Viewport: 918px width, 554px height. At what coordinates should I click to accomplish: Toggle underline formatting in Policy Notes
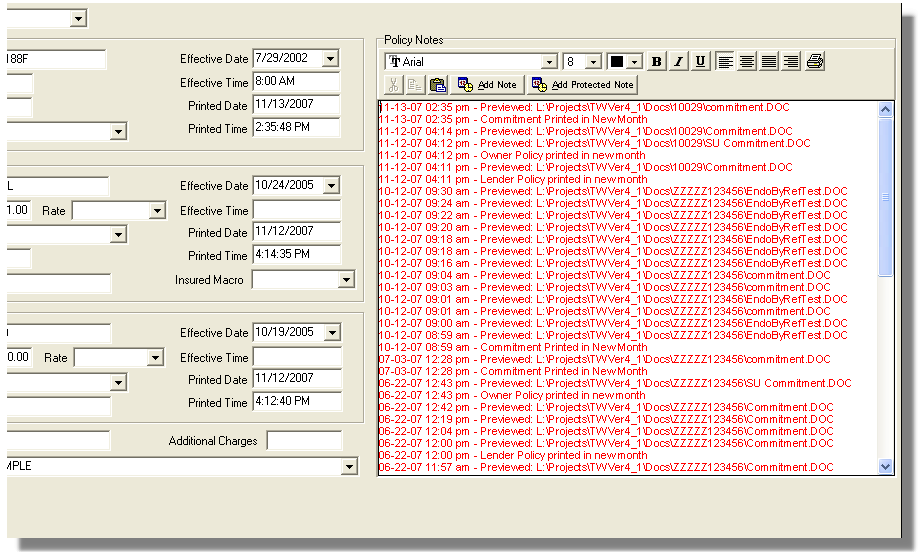click(700, 62)
